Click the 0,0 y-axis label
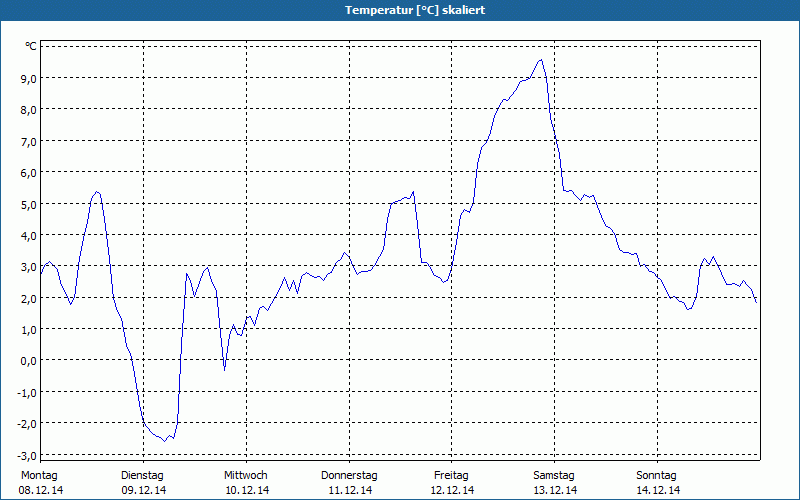800x500 pixels. tap(29, 361)
